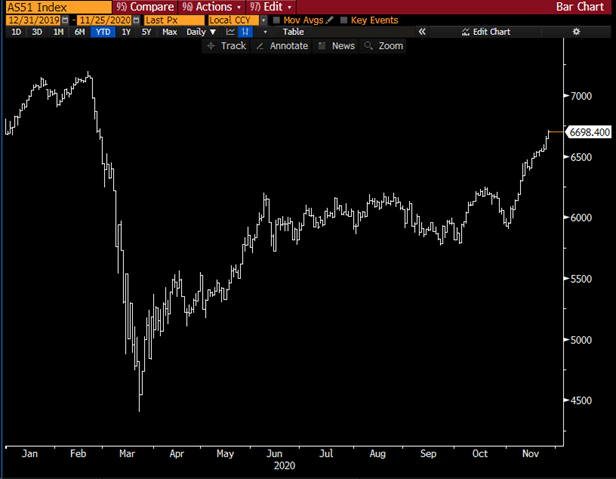Click the Compare button
The width and height of the screenshot is (616, 479).
pos(146,6)
